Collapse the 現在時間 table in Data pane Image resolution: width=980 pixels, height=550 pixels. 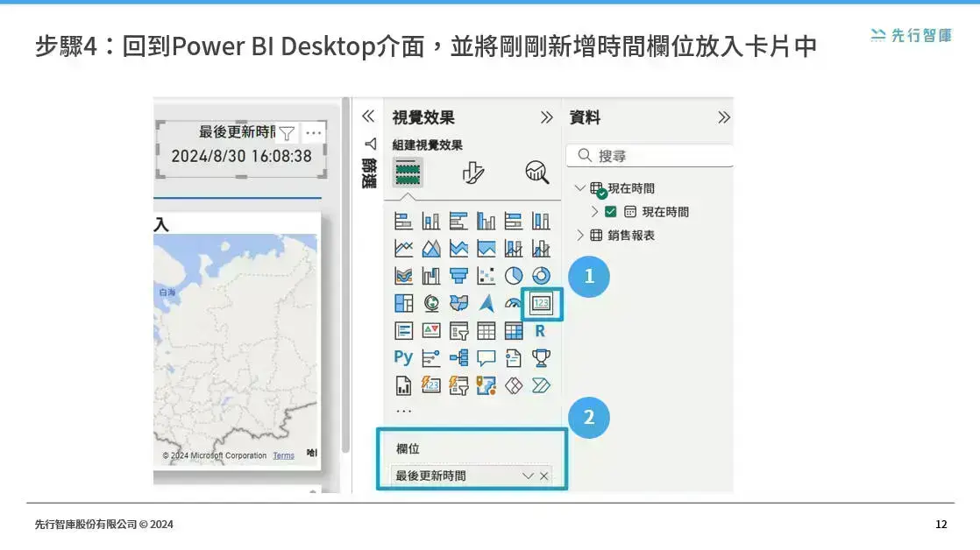579,188
